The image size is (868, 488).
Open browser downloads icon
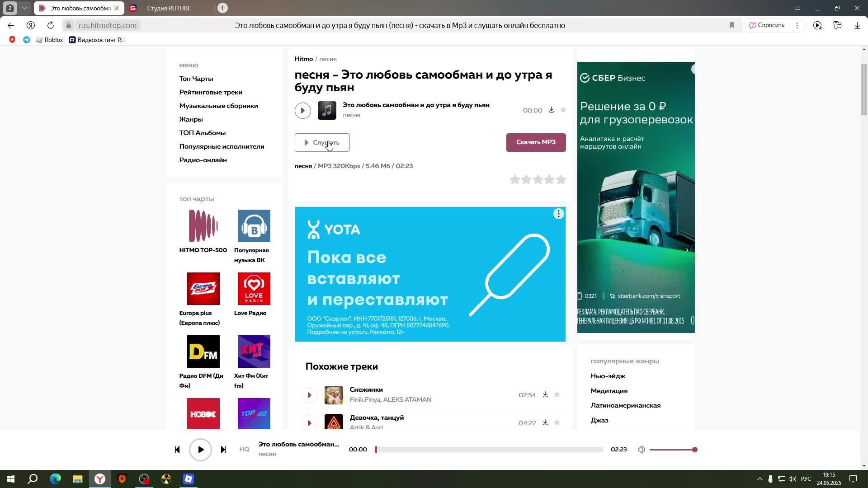tap(858, 25)
